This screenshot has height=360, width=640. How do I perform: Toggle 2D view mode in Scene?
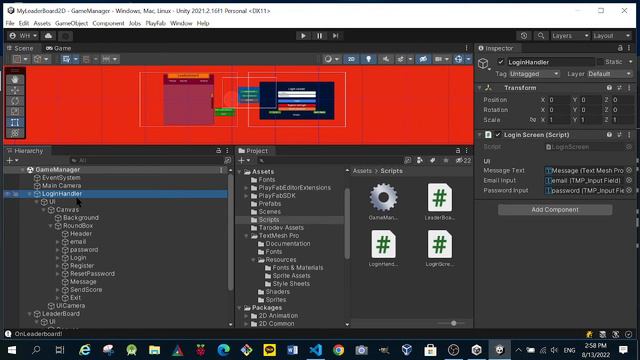click(x=351, y=59)
